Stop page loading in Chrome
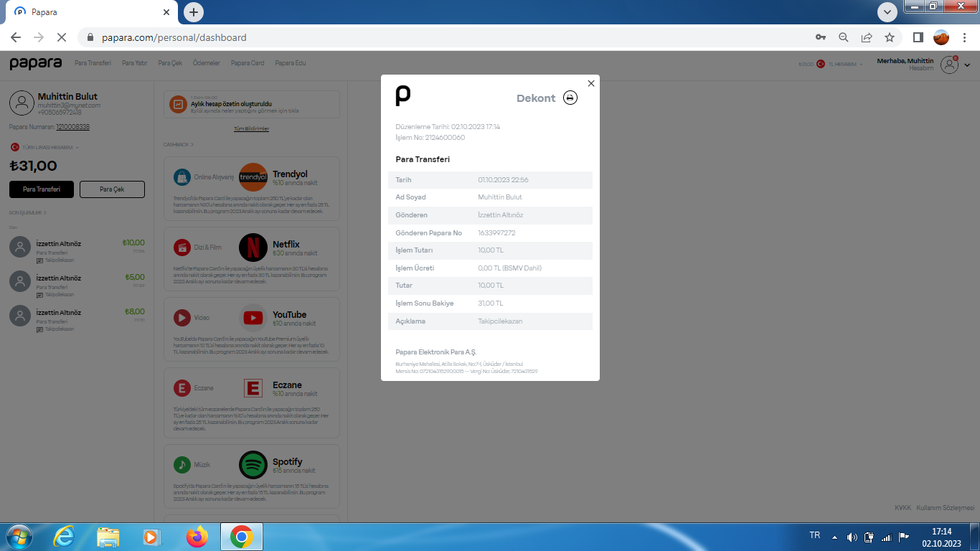Screen dimensions: 980x551 (61, 37)
